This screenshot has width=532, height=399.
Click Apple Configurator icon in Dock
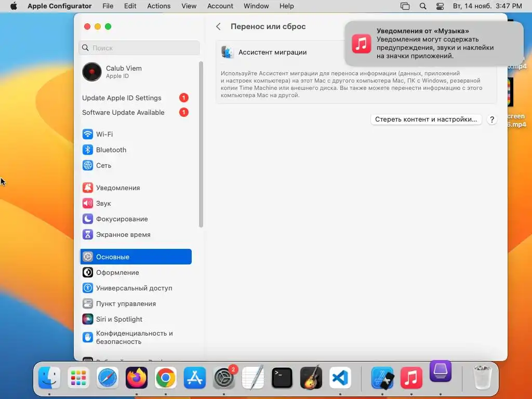[441, 371]
